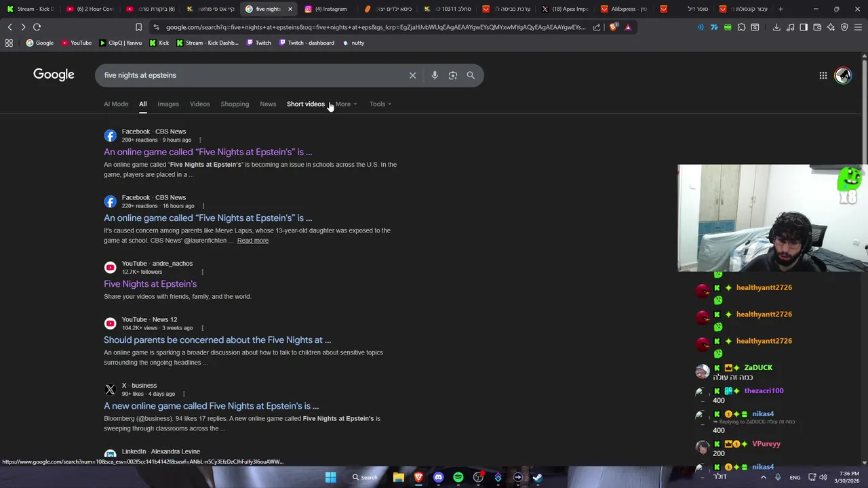
Task: Go back with the browser back arrow
Action: click(9, 27)
